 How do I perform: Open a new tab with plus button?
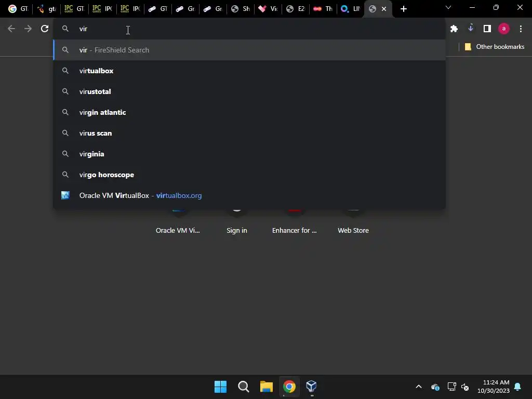[403, 9]
